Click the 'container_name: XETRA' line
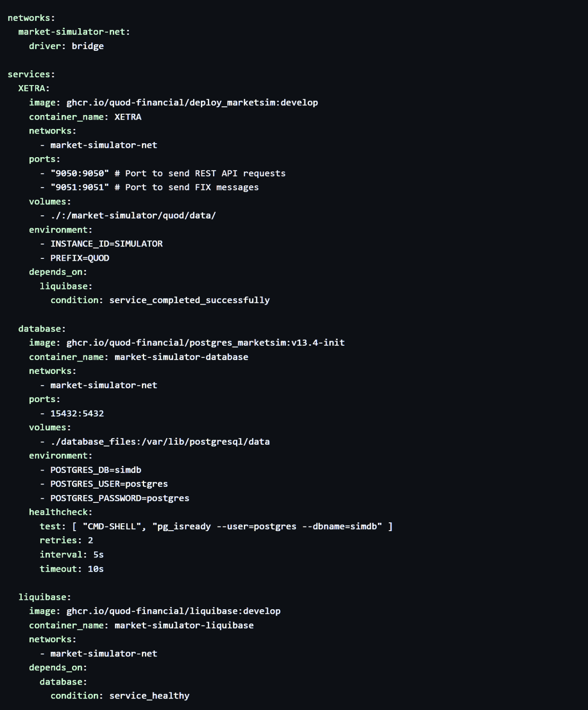Image resolution: width=588 pixels, height=710 pixels. click(x=85, y=117)
